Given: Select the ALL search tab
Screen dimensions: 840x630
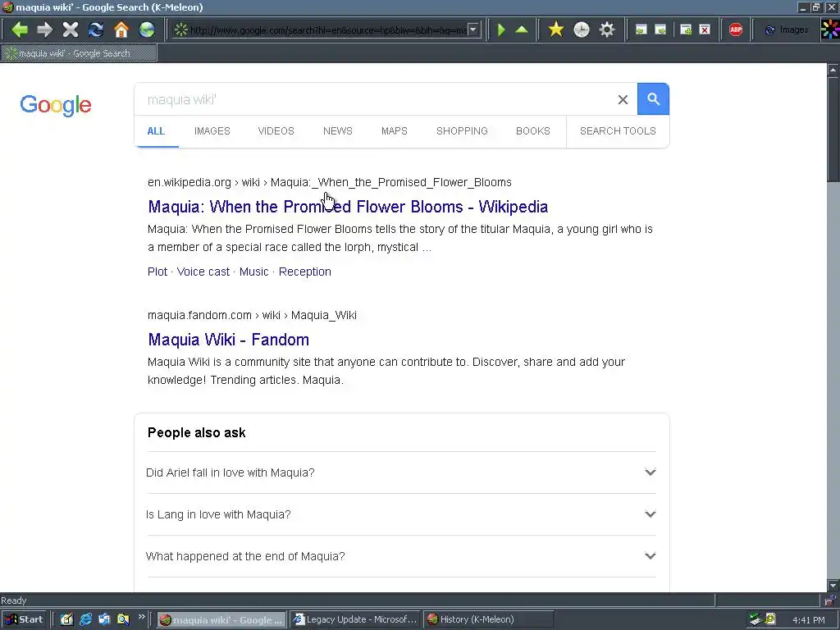Looking at the screenshot, I should [156, 131].
